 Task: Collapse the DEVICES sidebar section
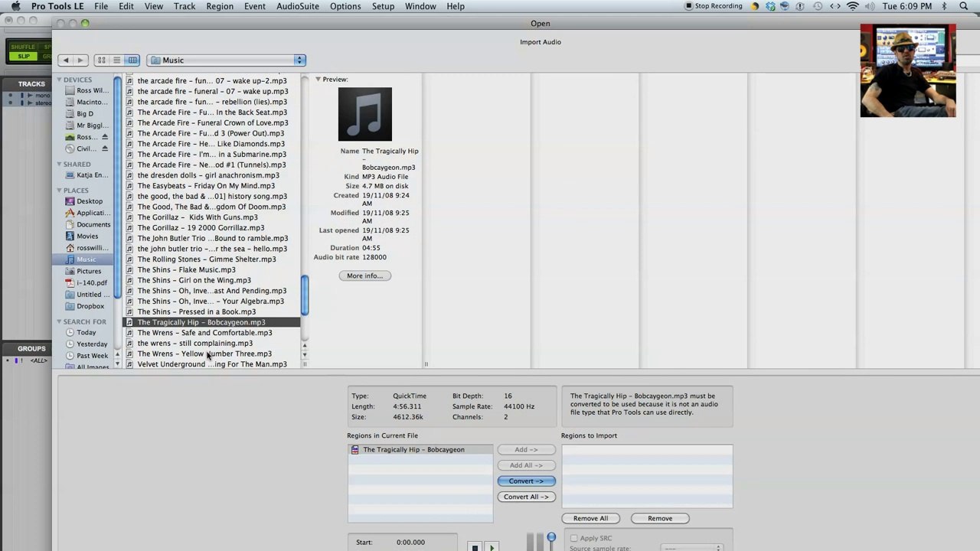coord(59,80)
